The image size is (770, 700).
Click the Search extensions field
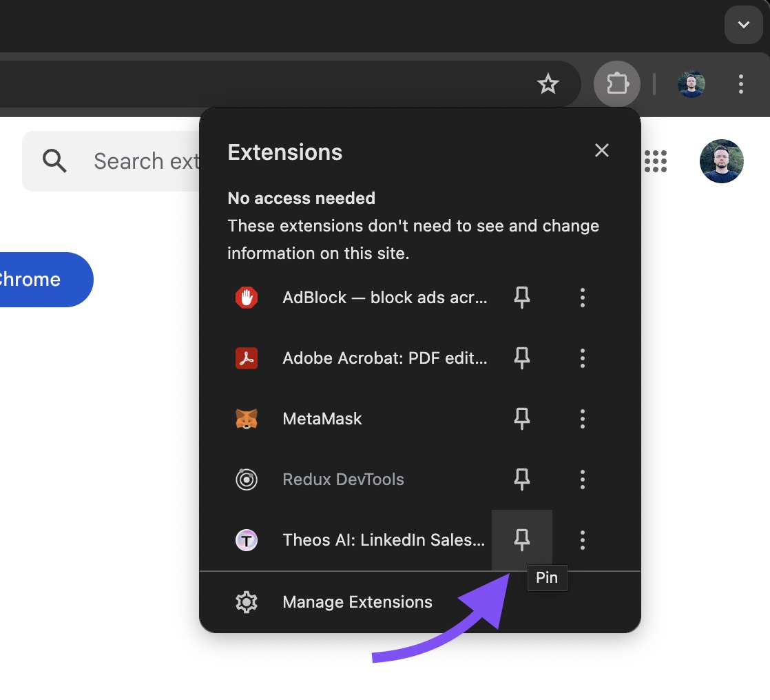tap(111, 161)
